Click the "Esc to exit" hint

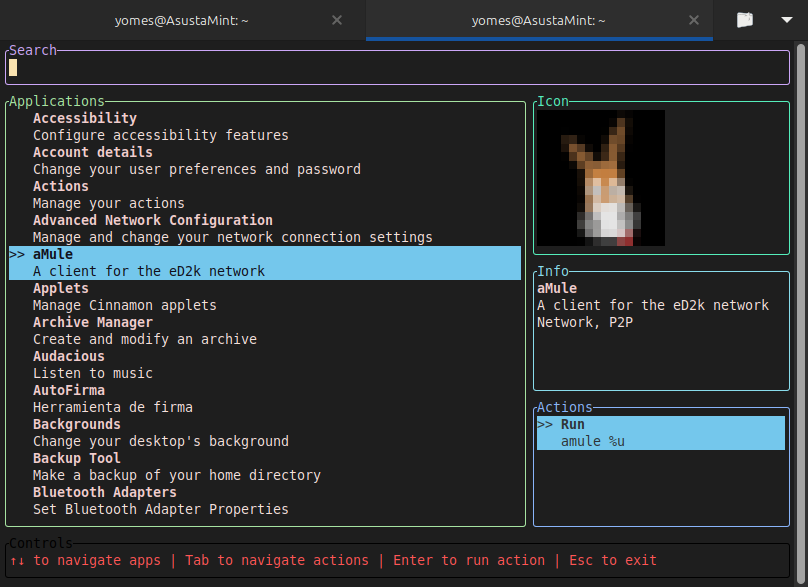click(613, 560)
